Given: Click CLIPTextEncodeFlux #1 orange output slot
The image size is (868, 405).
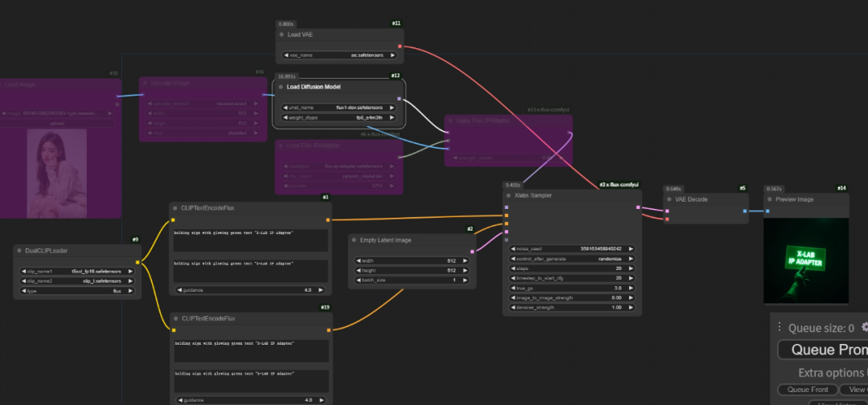Looking at the screenshot, I should coord(328,219).
